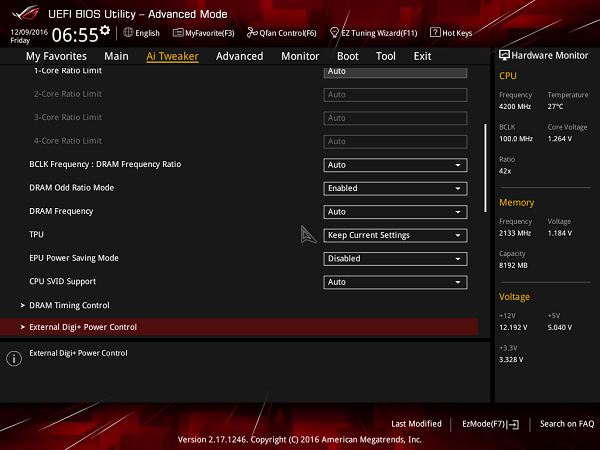The width and height of the screenshot is (600, 450).
Task: Click the ROG logo icon
Action: click(x=25, y=13)
